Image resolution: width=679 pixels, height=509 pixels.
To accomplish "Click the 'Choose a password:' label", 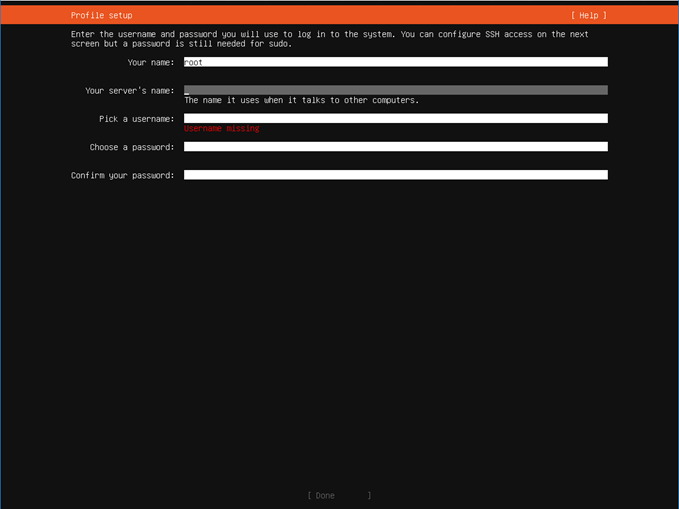I will (131, 147).
